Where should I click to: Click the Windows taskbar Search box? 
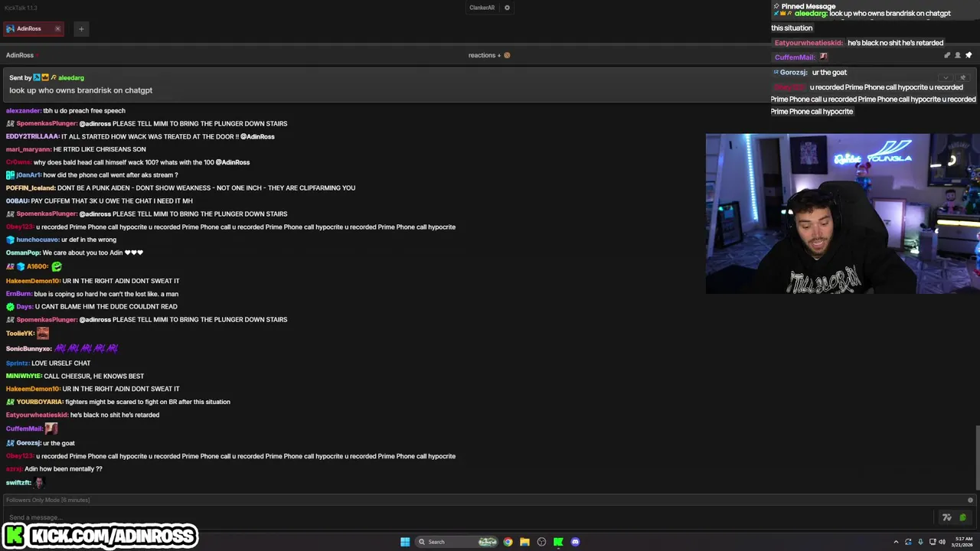[x=456, y=542]
